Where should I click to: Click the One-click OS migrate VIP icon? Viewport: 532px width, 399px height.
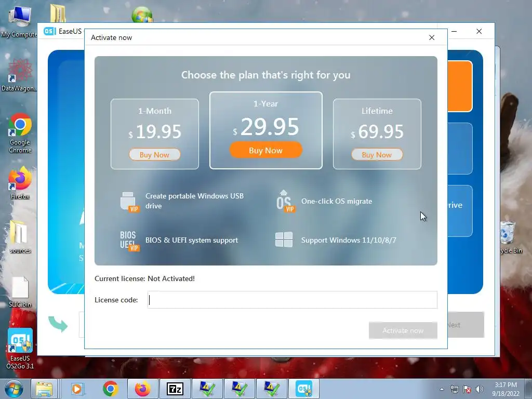[285, 201]
